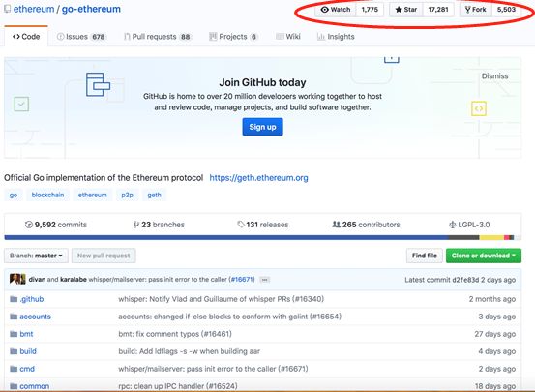
Task: Open the Wiki tab
Action: (288, 37)
